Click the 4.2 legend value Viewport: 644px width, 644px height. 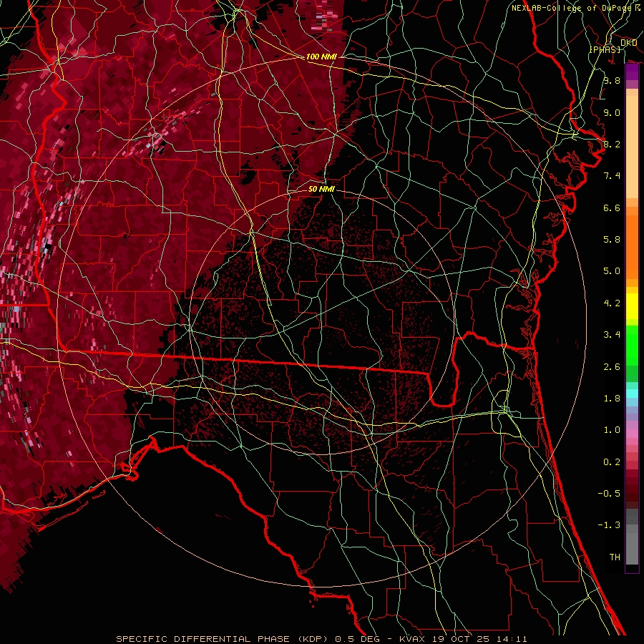(612, 303)
